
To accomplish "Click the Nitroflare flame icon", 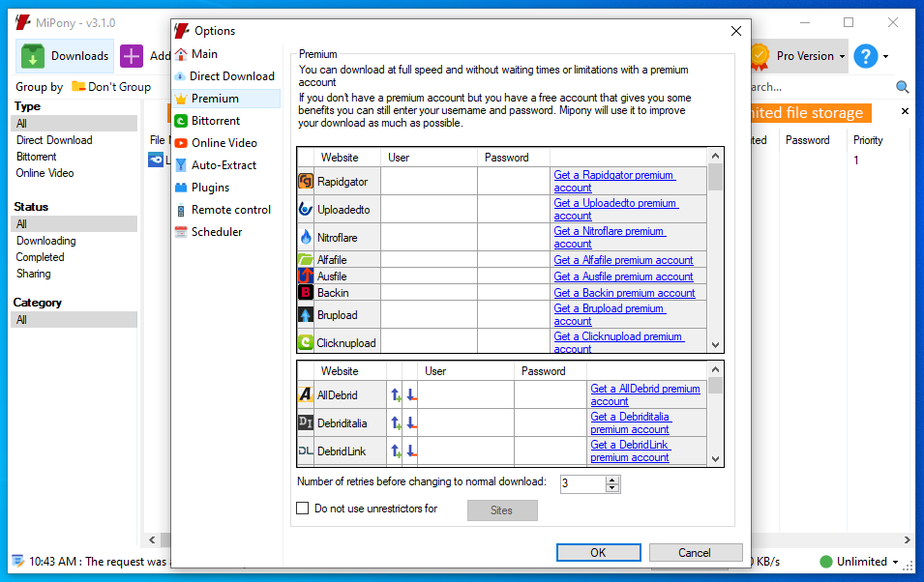I will (306, 238).
